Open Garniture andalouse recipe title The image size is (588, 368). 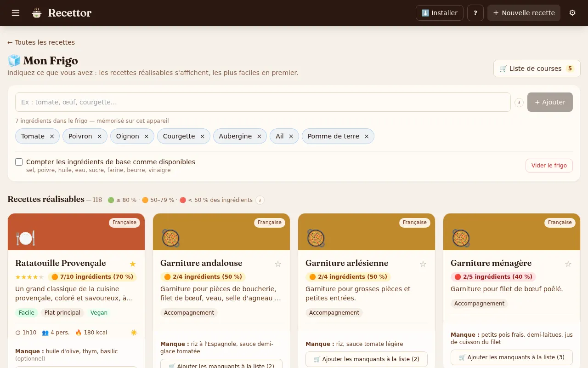pyautogui.click(x=201, y=263)
